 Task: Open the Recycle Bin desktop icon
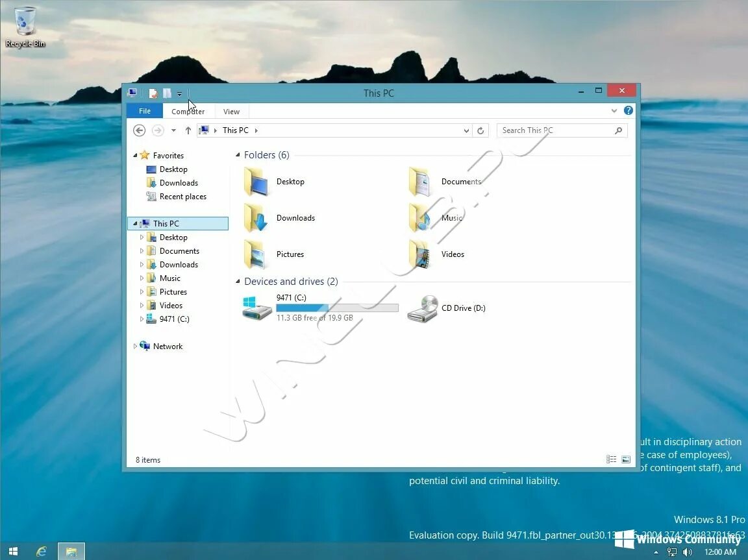tap(25, 27)
